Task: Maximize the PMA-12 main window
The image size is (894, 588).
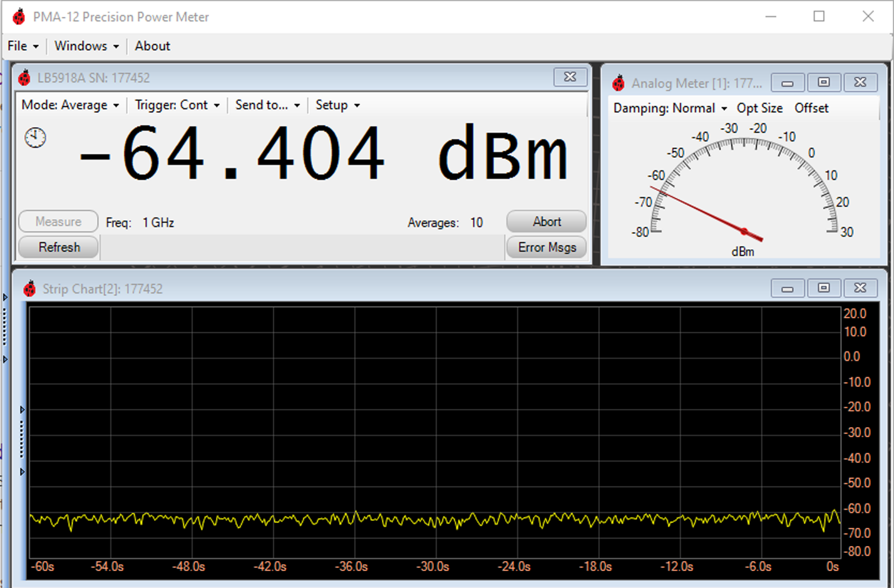Action: (x=819, y=16)
